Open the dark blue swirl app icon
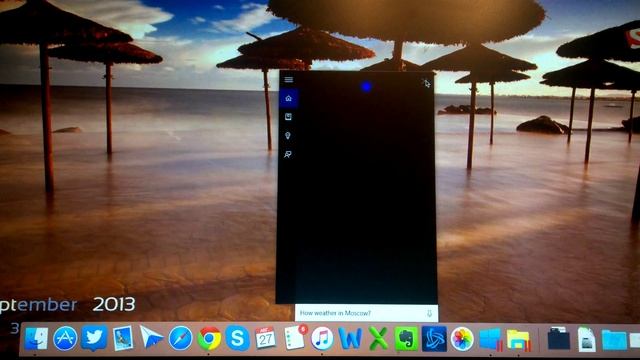This screenshot has height=360, width=640. (434, 338)
